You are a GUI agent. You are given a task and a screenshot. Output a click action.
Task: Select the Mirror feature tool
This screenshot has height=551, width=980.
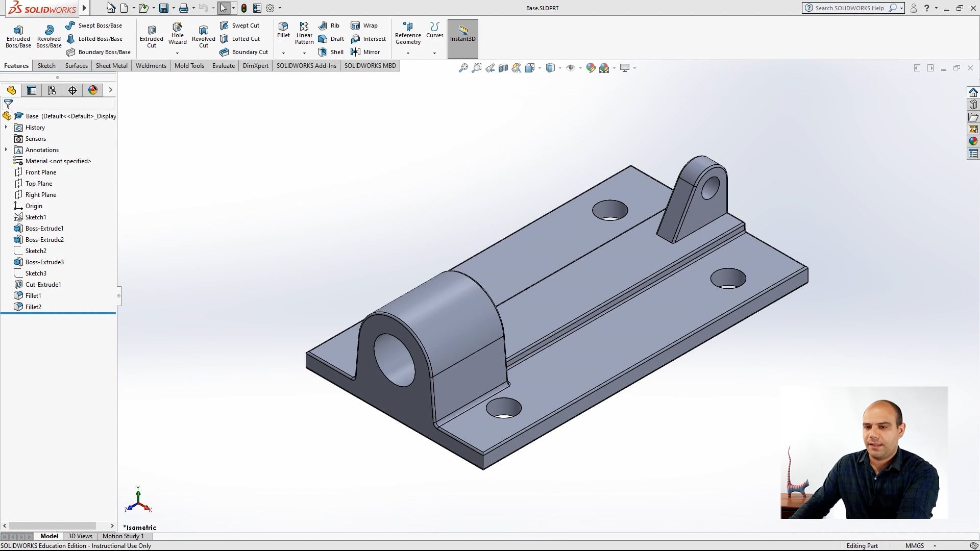tap(366, 52)
